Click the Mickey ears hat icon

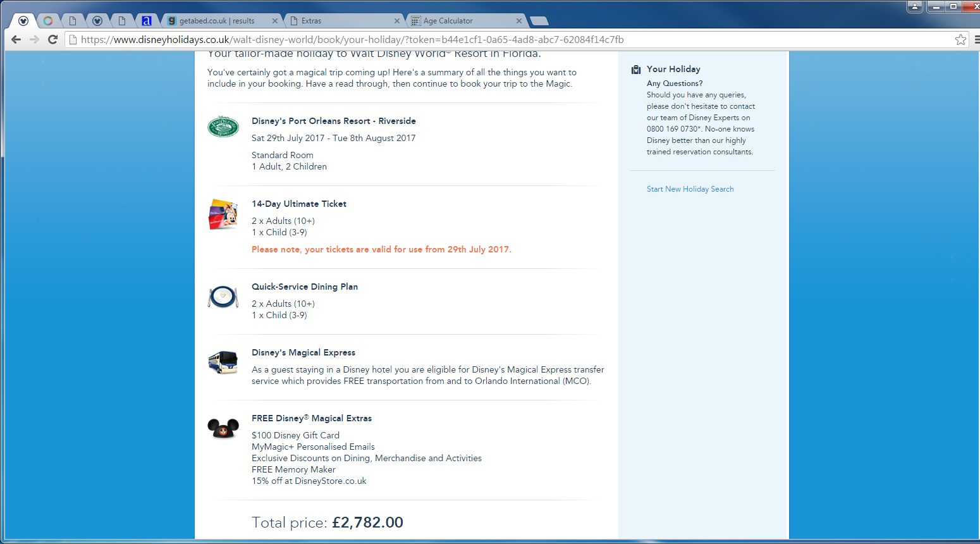(x=223, y=429)
